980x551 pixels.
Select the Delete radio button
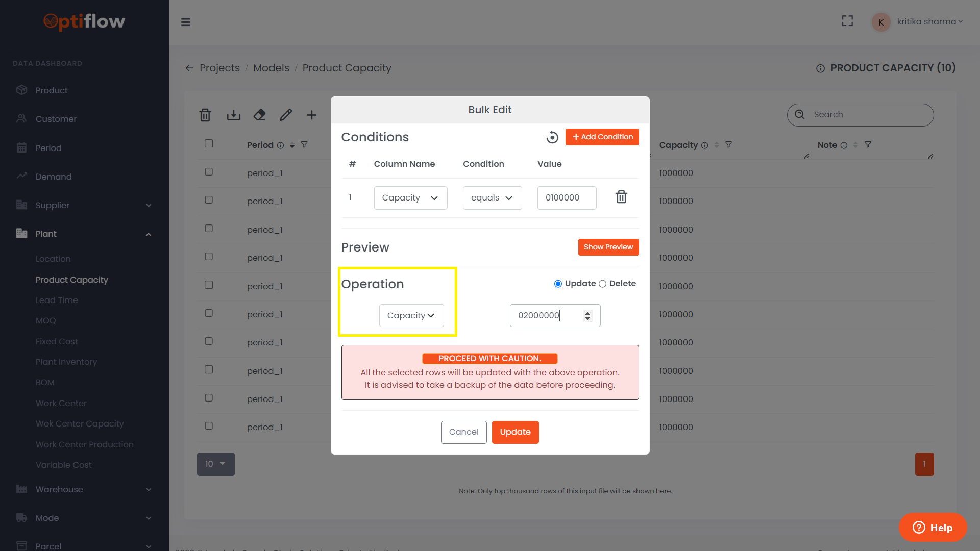602,284
